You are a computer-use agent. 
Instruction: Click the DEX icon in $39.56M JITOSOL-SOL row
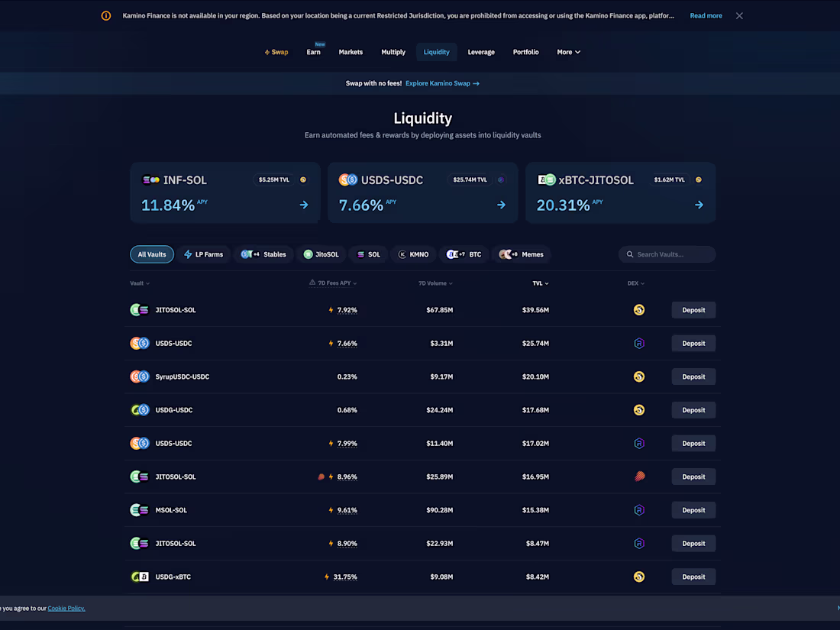(x=639, y=310)
